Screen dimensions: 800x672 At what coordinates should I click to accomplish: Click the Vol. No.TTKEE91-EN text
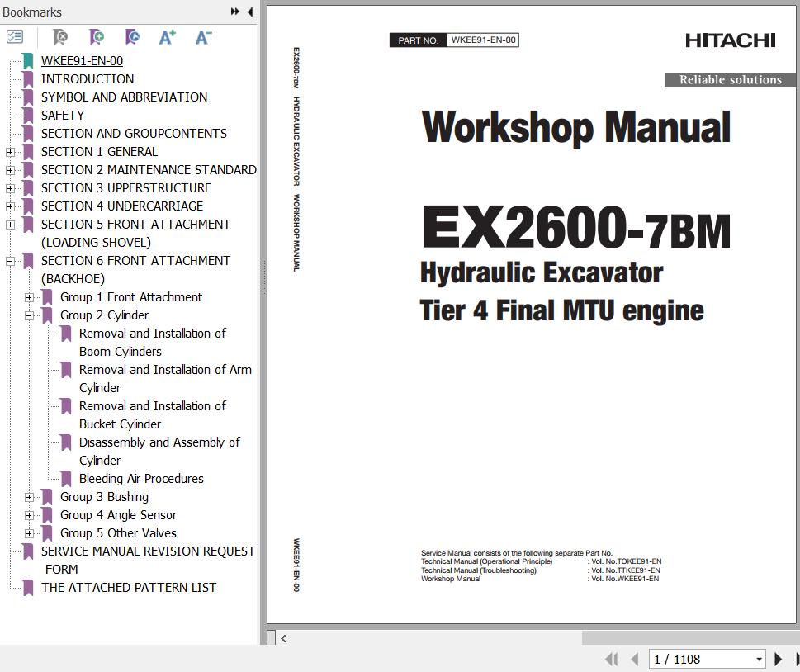[626, 570]
